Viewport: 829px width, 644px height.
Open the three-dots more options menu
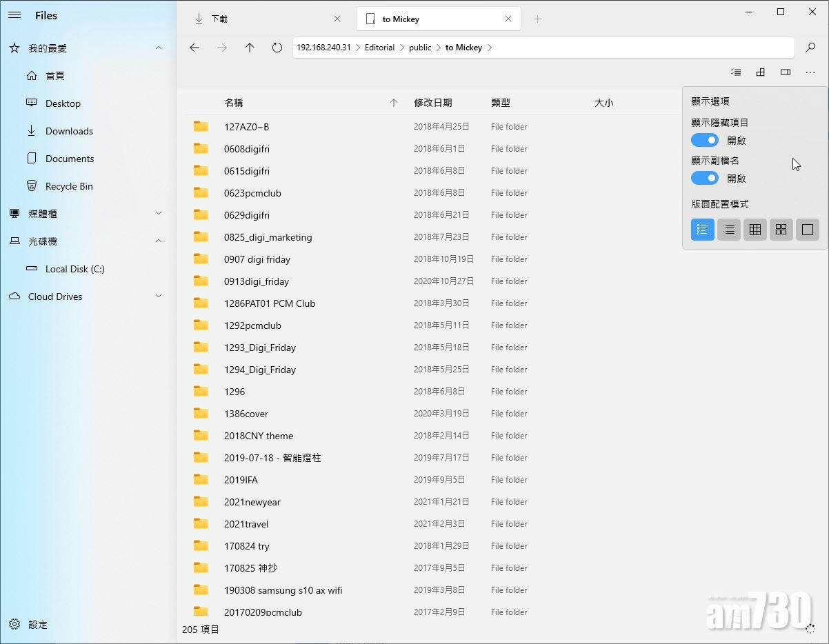click(810, 72)
